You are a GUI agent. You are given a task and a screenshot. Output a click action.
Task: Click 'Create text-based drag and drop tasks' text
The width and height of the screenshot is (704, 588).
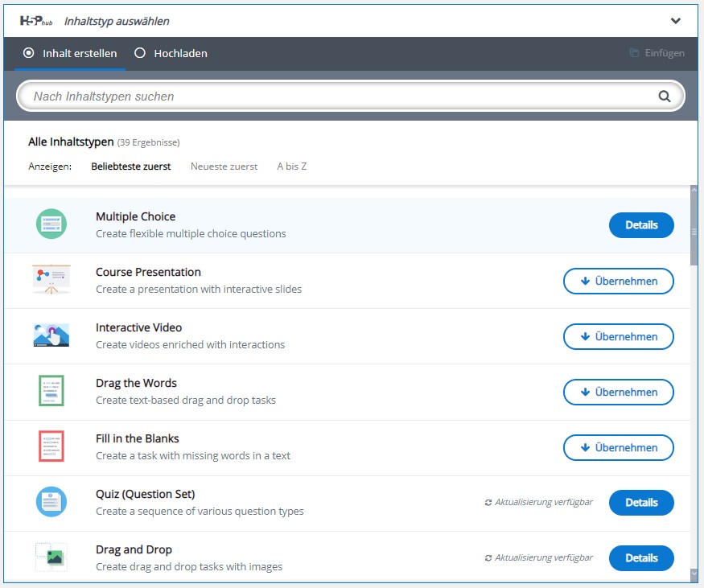186,401
